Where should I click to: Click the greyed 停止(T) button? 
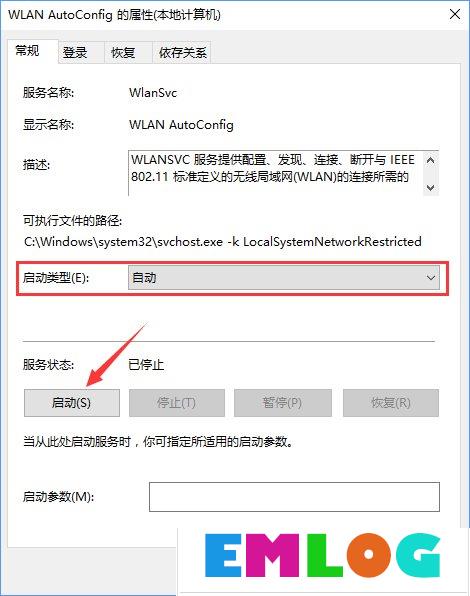(x=177, y=403)
